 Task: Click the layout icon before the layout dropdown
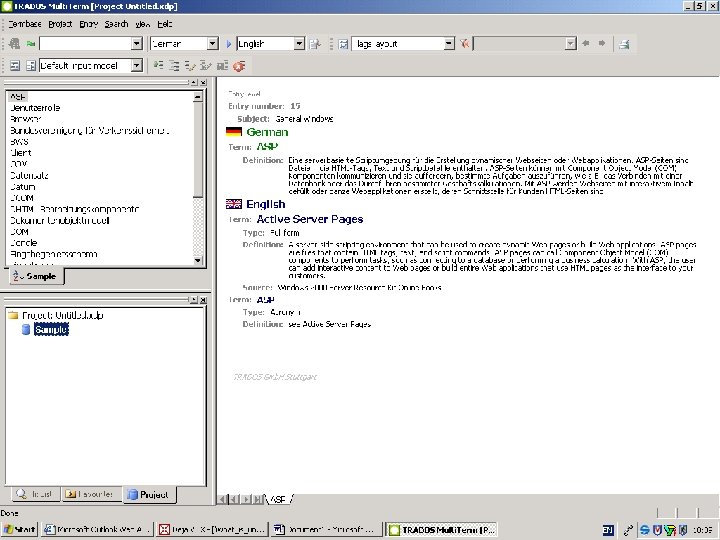[343, 44]
